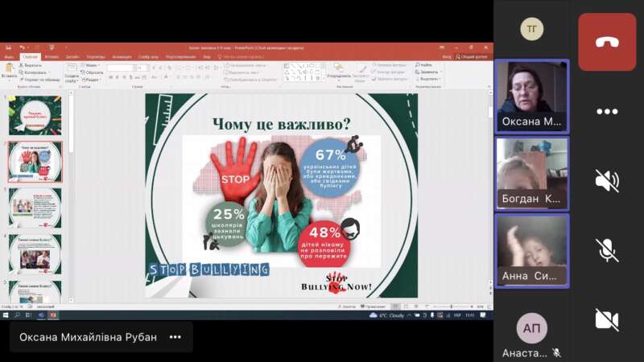Viewport: 644px width, 362px height.
Task: Click the Создать слайд new slide button
Action: [x=71, y=73]
